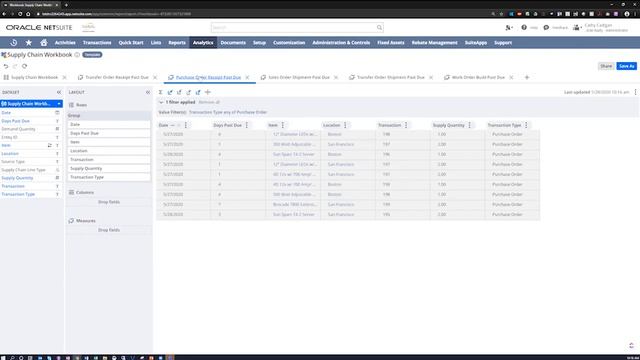Open the Rebate Management menu

point(434,42)
